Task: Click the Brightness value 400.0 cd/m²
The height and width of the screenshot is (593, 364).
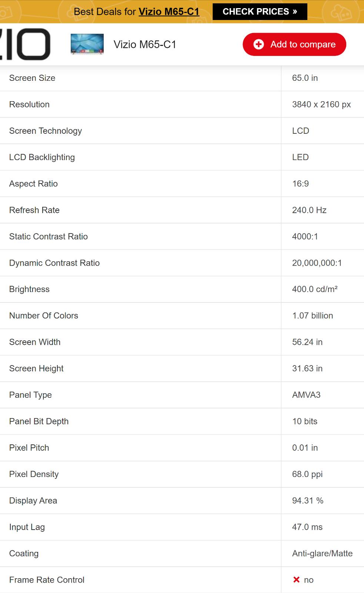Action: point(315,289)
